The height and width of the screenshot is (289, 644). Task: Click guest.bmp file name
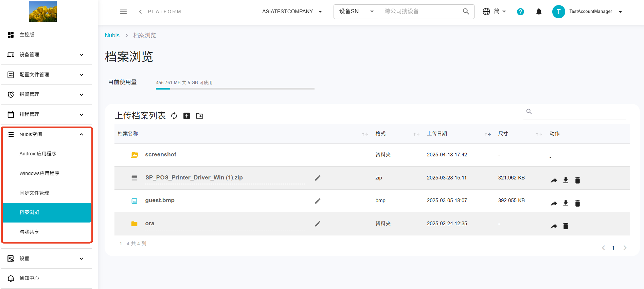point(160,200)
